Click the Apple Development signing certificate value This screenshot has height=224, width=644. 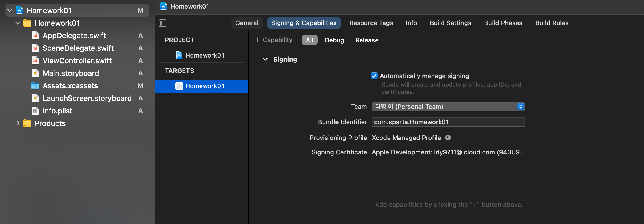pyautogui.click(x=448, y=152)
